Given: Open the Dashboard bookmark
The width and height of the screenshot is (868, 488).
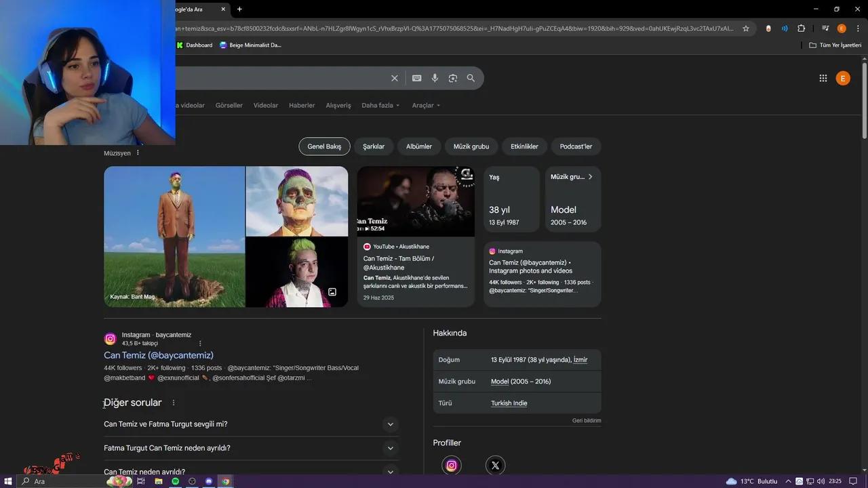Looking at the screenshot, I should (194, 45).
